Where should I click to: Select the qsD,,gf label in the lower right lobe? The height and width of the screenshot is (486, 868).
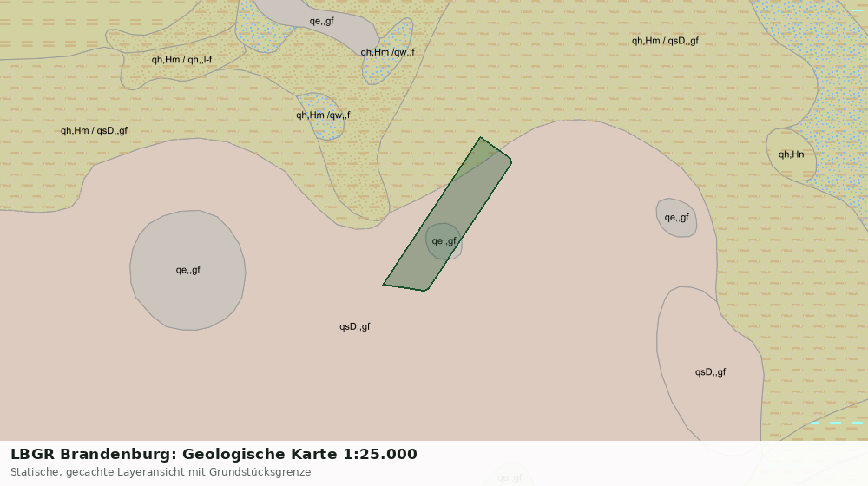point(711,372)
